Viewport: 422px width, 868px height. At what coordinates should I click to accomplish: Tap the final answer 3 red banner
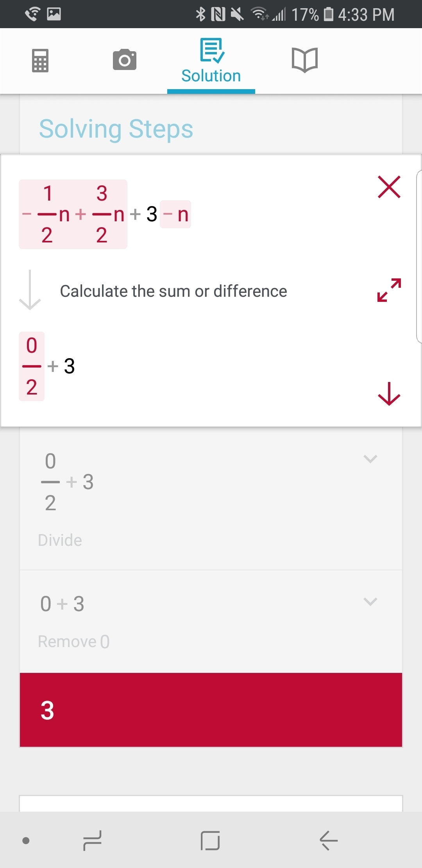point(211,710)
